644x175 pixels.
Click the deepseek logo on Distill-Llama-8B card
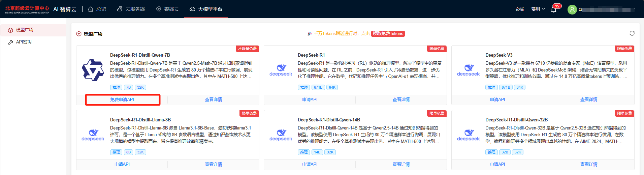pyautogui.click(x=93, y=135)
